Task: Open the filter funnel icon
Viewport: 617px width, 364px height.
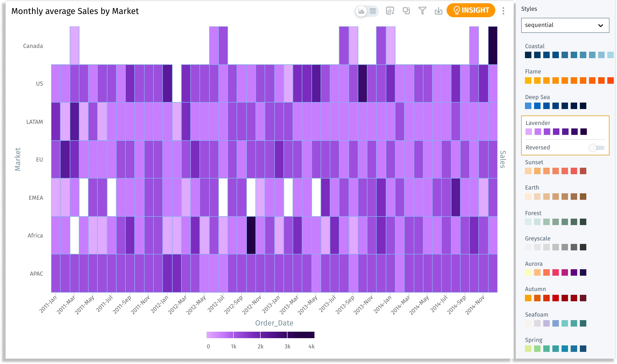Action: (x=422, y=11)
